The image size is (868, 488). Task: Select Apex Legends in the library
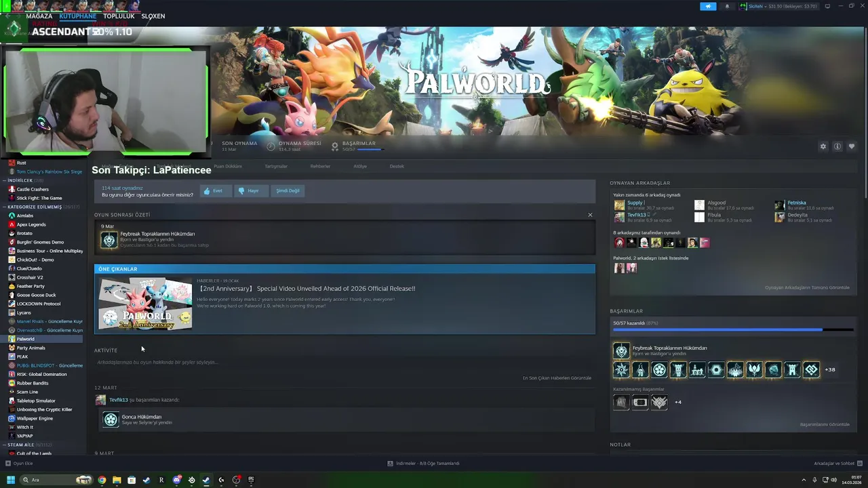coord(31,224)
